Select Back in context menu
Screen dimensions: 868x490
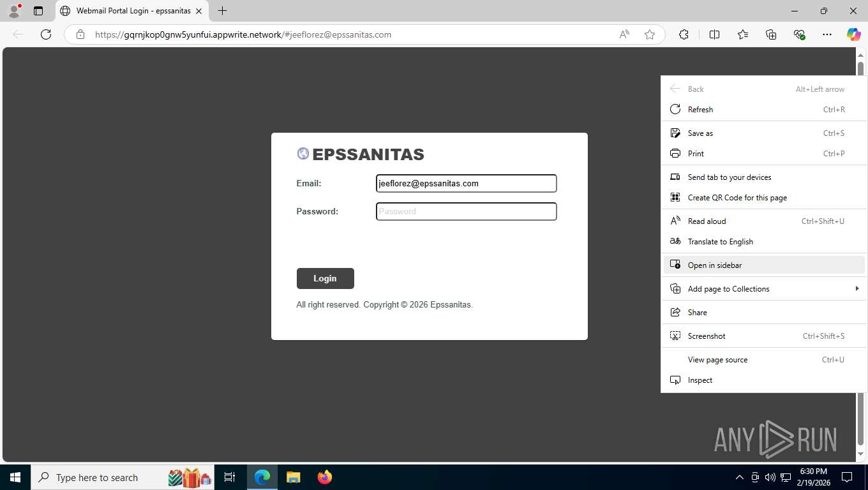[x=764, y=89]
